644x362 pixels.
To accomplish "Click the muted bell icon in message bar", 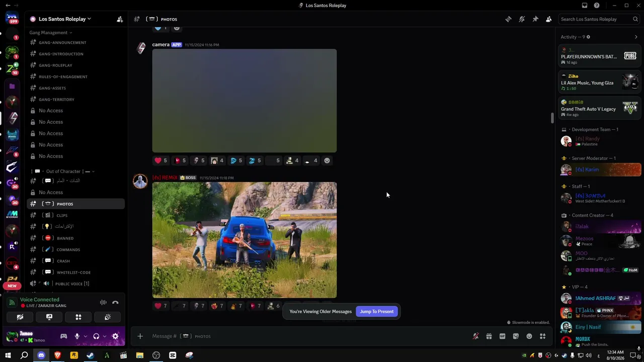I will 475,336.
